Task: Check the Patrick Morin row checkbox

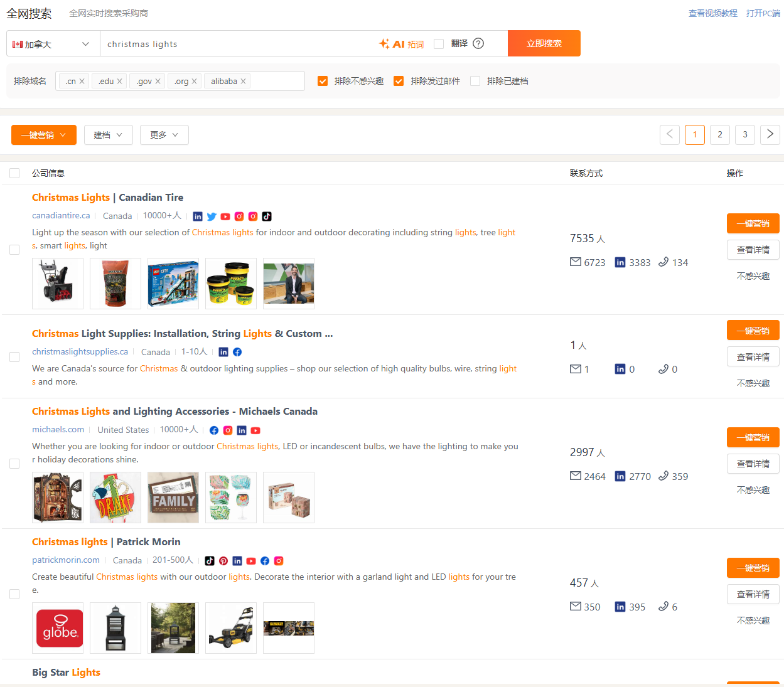Action: (x=14, y=594)
